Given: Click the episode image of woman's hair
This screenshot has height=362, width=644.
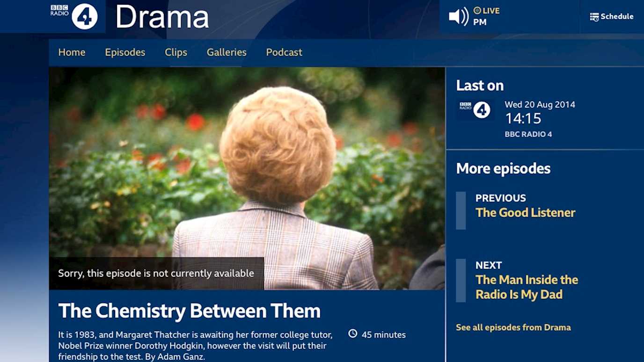Looking at the screenshot, I should pos(247,178).
